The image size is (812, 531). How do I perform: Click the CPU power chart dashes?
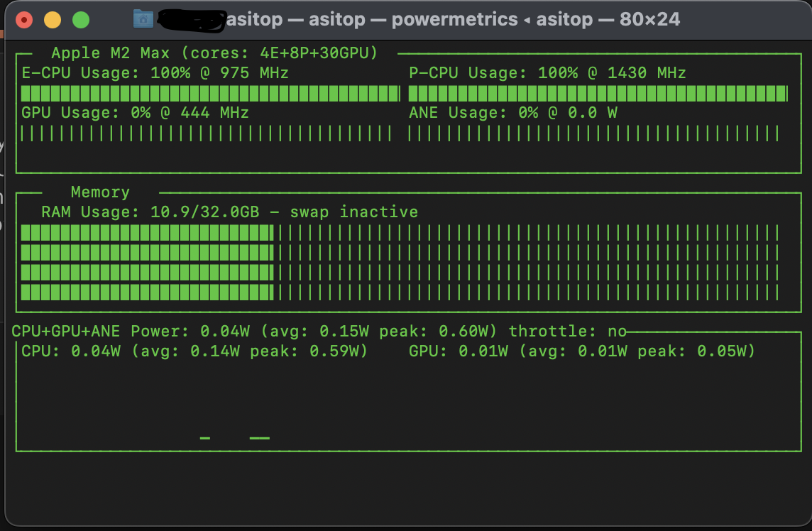[x=235, y=438]
